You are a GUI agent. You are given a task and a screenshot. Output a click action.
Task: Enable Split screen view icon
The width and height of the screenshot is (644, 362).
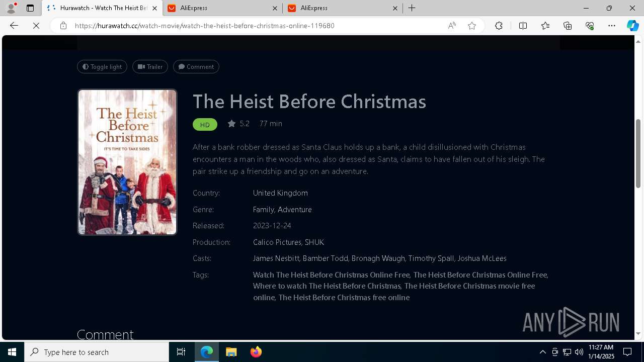click(523, 26)
